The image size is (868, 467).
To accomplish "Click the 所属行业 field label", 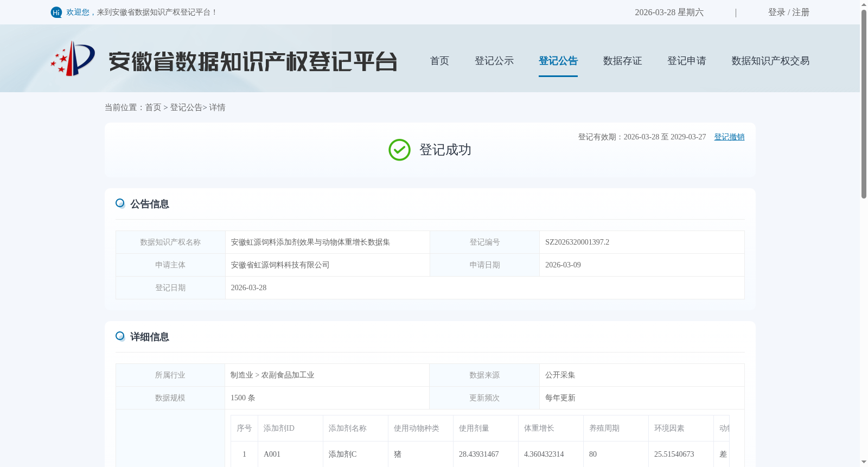I will (170, 375).
